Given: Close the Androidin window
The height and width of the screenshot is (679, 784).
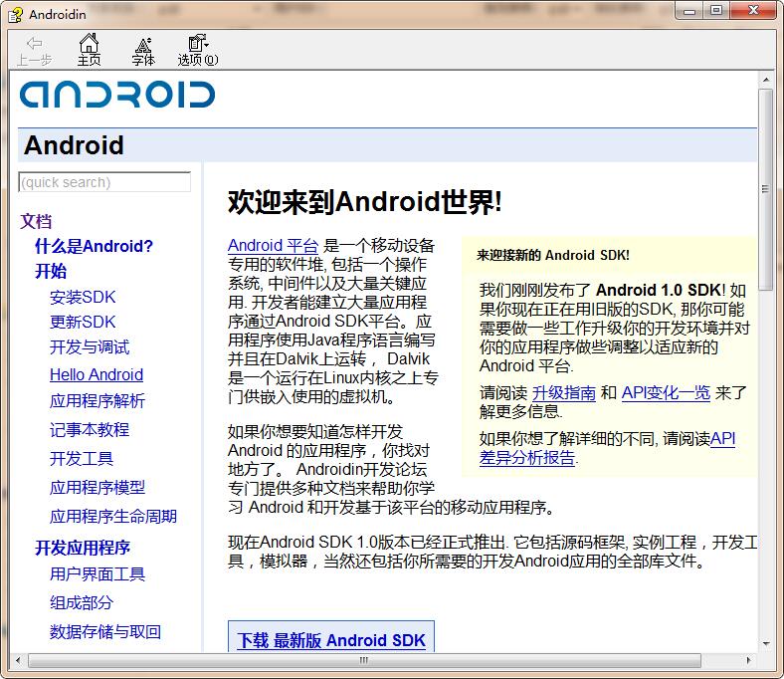Looking at the screenshot, I should click(754, 11).
